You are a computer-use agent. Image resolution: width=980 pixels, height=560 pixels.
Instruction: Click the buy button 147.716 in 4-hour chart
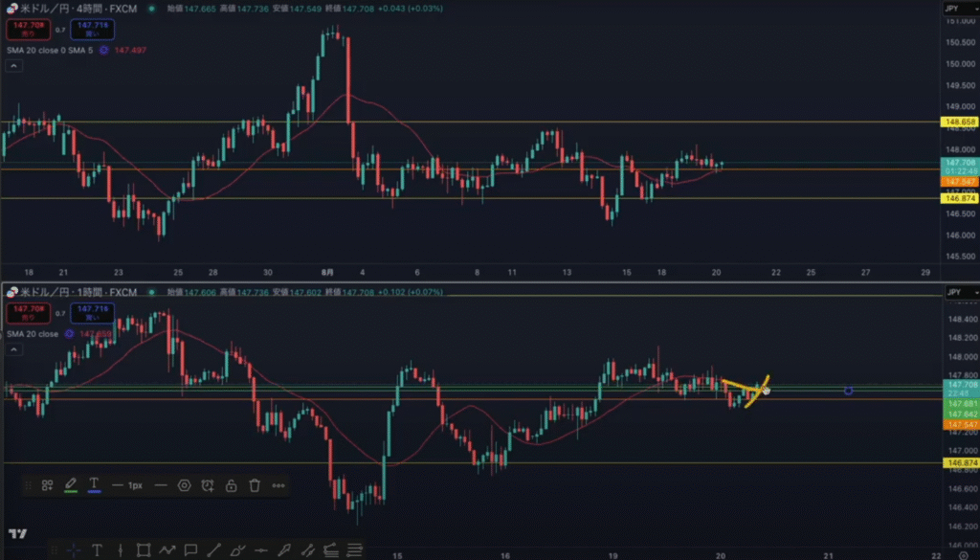pyautogui.click(x=93, y=30)
